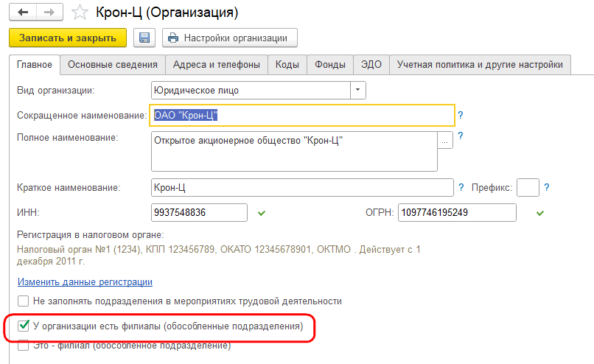Open Настройки организации print button
This screenshot has width=594, height=364.
pos(230,38)
